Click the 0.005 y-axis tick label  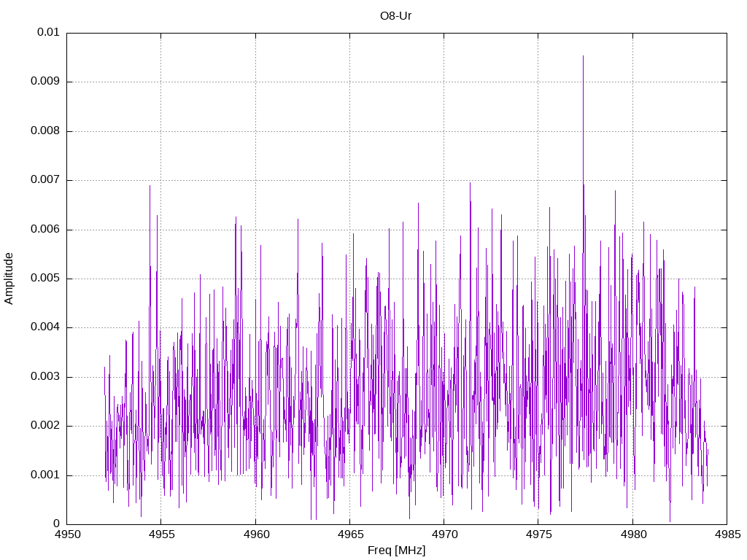click(x=44, y=279)
